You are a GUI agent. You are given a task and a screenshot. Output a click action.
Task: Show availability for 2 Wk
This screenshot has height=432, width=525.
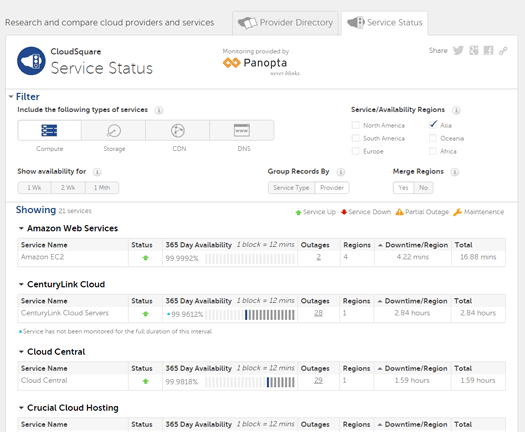click(68, 188)
